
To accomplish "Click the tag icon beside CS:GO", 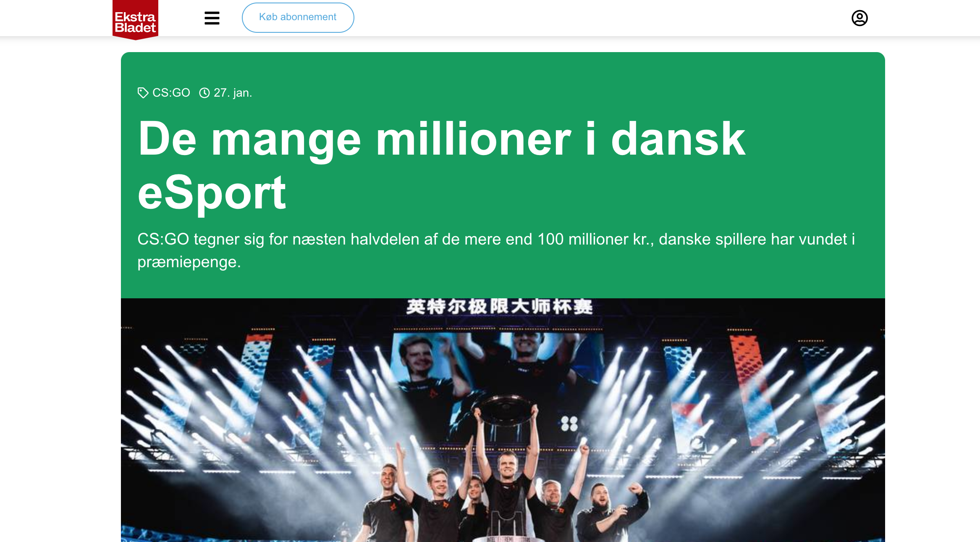I will click(x=143, y=93).
